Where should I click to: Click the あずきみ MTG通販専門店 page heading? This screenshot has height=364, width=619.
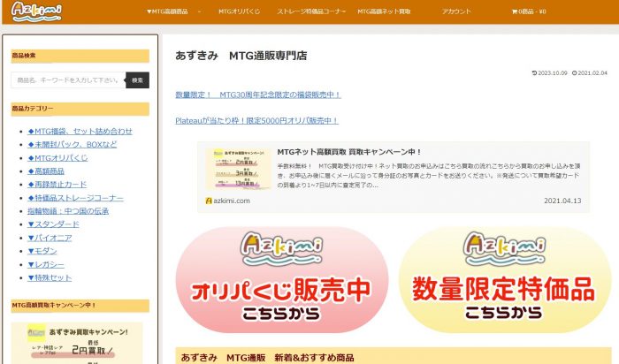coord(241,56)
